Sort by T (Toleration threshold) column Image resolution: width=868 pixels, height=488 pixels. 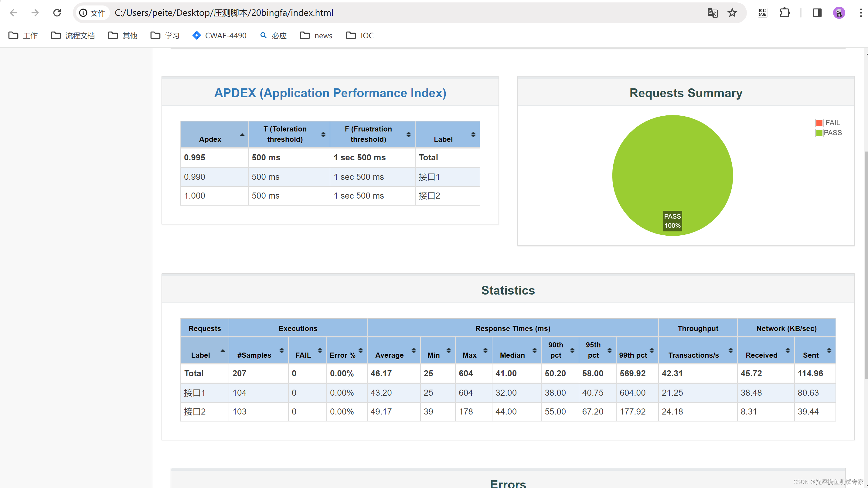pos(289,134)
